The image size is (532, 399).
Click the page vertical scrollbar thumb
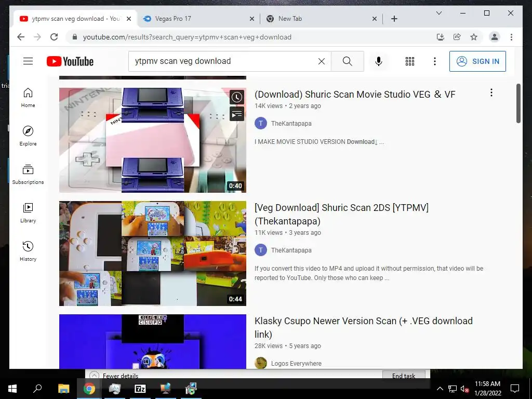518,103
